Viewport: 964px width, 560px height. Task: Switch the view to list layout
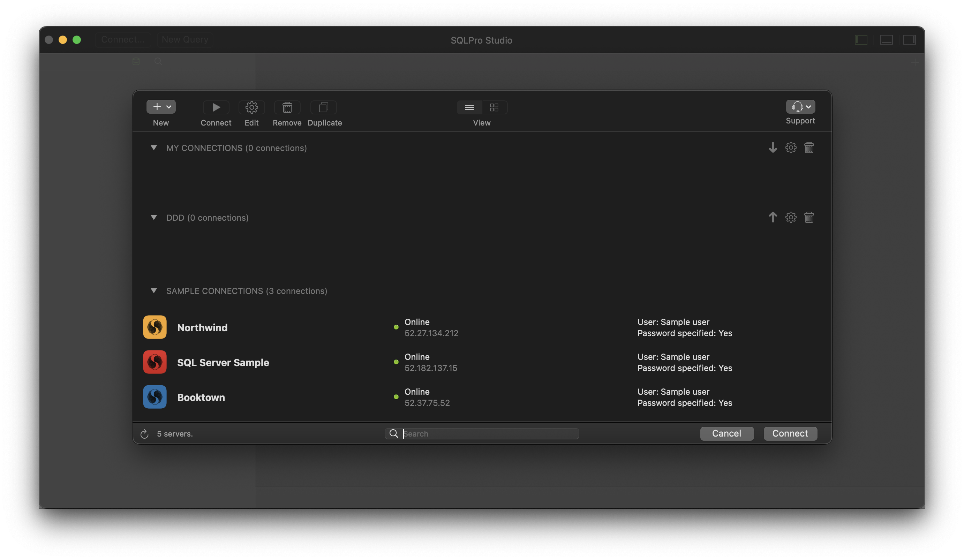click(x=469, y=107)
